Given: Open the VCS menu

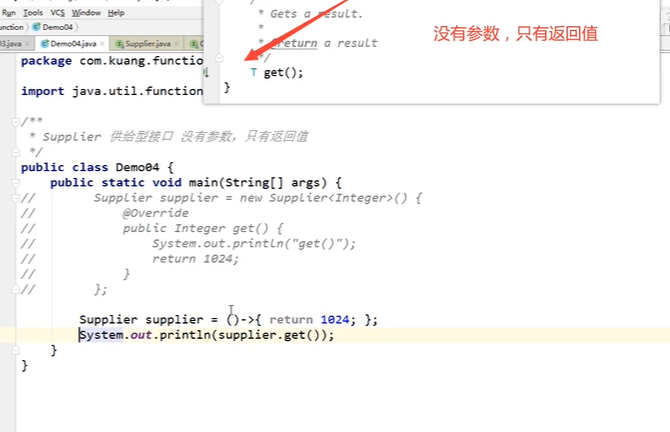Looking at the screenshot, I should (57, 13).
